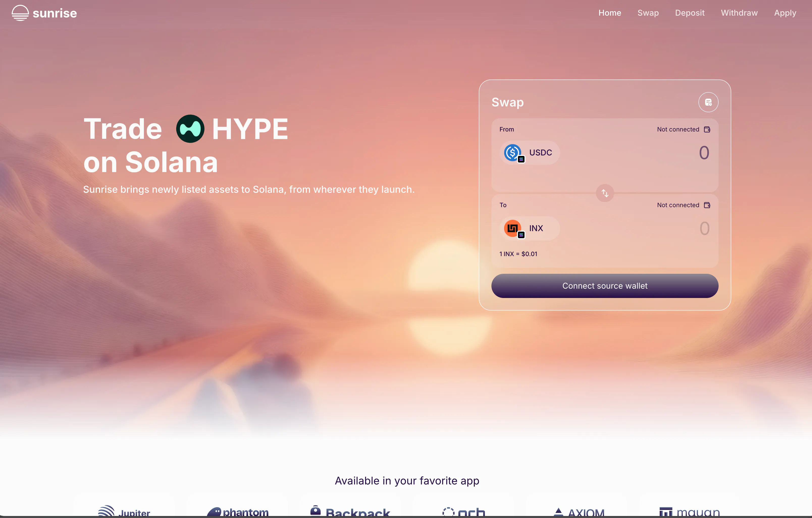
Task: Click Not connected in the From section
Action: pyautogui.click(x=678, y=129)
